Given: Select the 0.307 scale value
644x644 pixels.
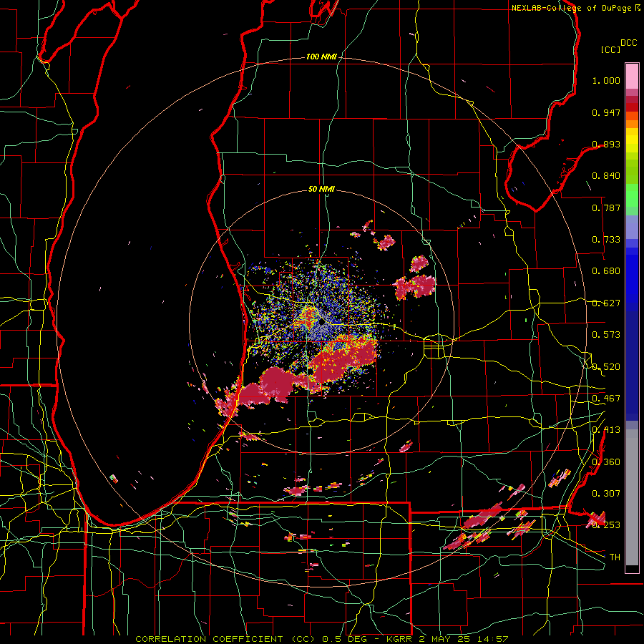Looking at the screenshot, I should (x=606, y=493).
